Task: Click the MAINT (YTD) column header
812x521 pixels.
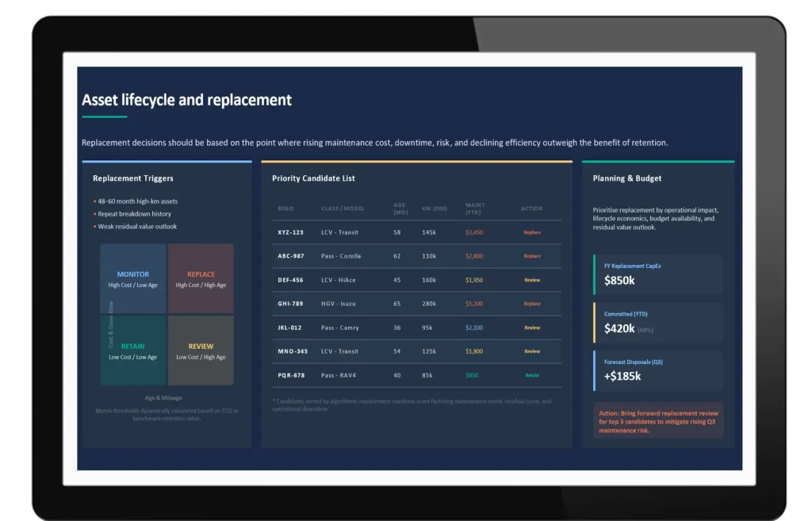Action: [475, 209]
